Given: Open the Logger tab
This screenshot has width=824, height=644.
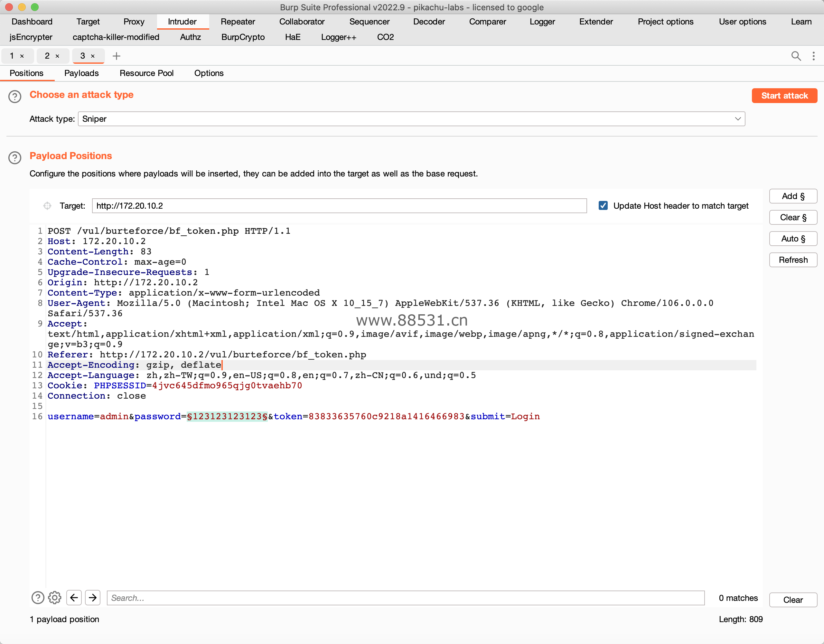Looking at the screenshot, I should tap(542, 22).
